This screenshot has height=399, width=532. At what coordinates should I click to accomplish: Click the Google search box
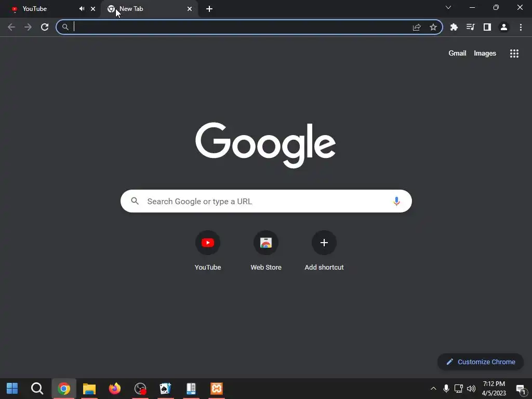point(266,201)
